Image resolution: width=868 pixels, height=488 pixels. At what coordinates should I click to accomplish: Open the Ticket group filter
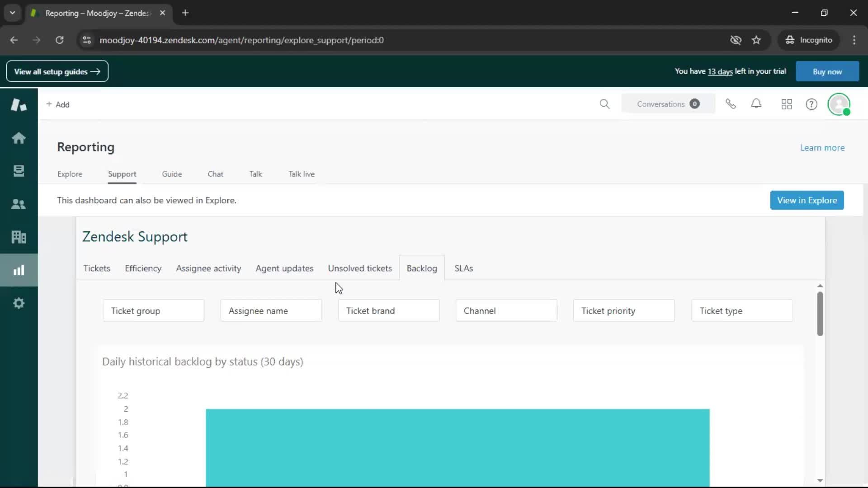(153, 311)
